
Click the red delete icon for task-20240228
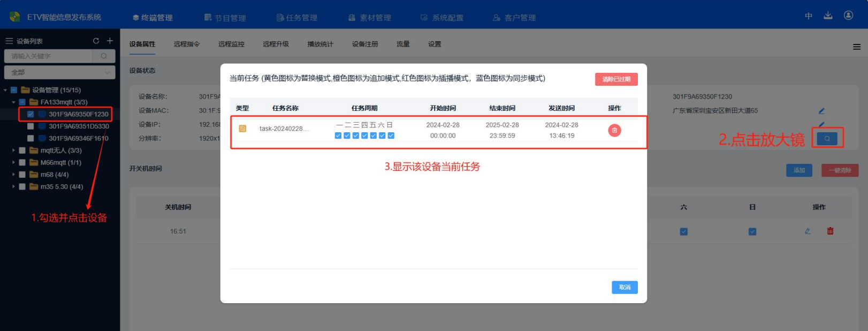click(x=614, y=130)
